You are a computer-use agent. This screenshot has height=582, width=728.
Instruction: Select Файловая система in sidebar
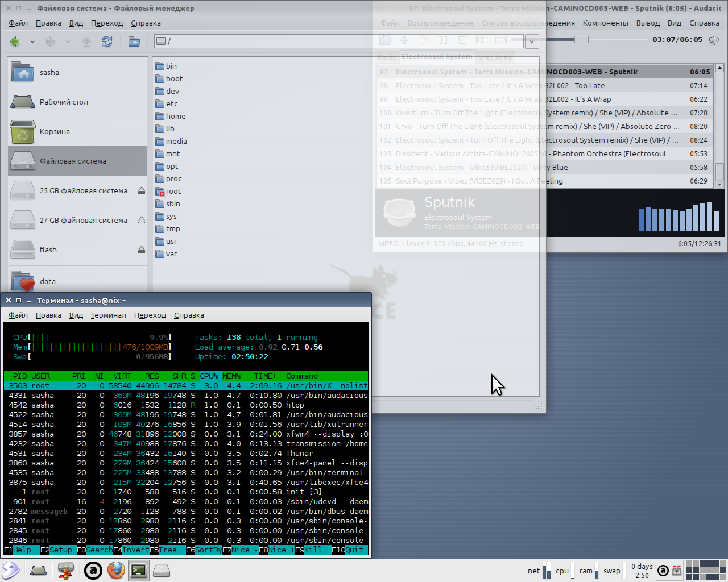pos(78,161)
